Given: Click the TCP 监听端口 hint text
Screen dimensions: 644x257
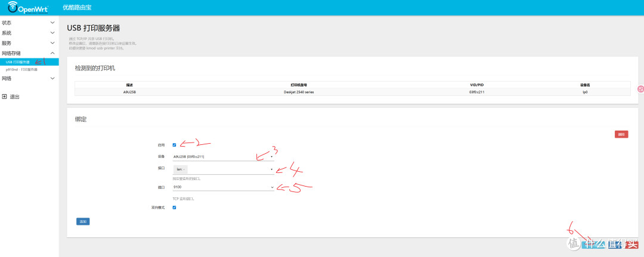Looking at the screenshot, I should pyautogui.click(x=183, y=199).
